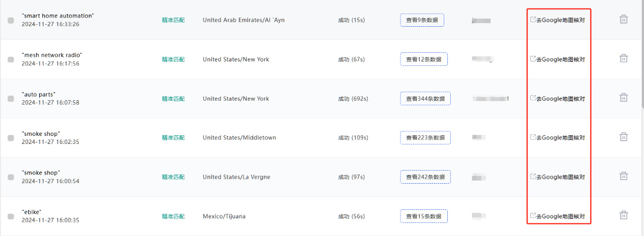Click trash icon for "mesh network radio" row

pos(623,58)
